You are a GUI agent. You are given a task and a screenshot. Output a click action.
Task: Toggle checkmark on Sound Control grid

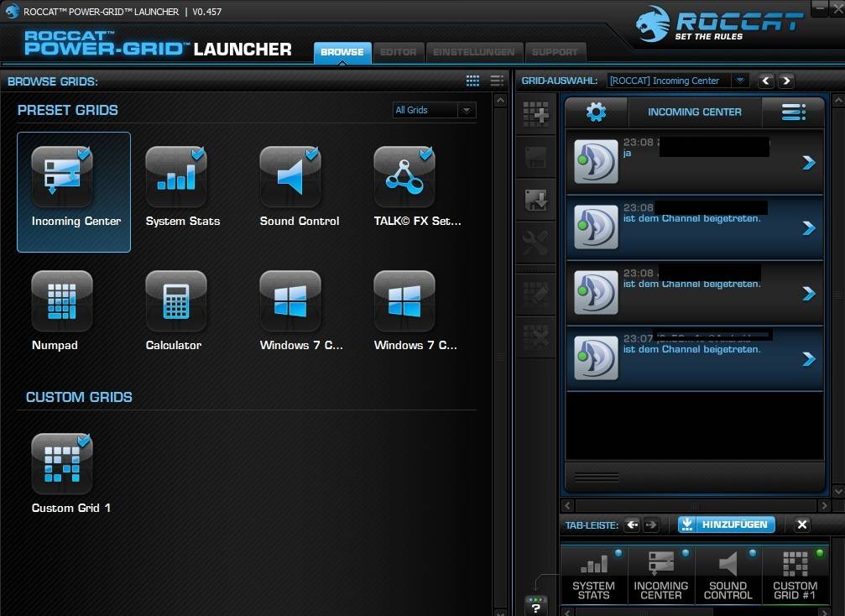(x=312, y=154)
